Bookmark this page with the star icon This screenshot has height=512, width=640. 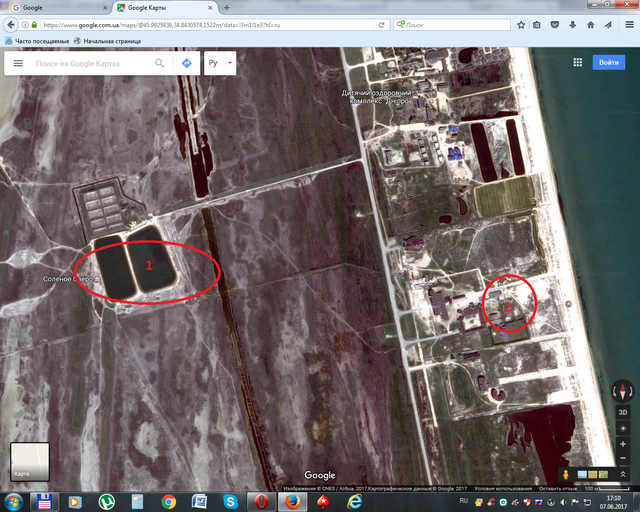click(x=521, y=24)
